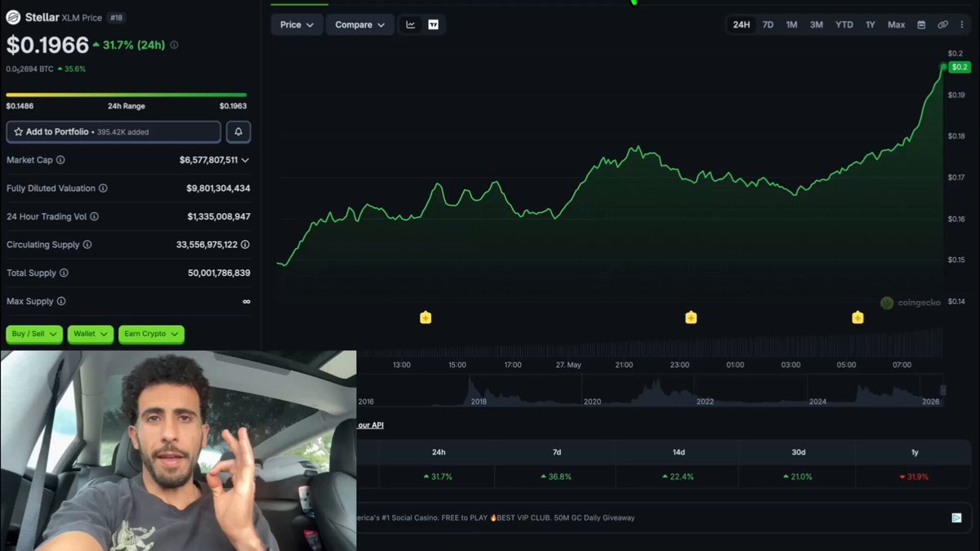Open the 'our API' link
Screen dimensions: 980x551
click(370, 425)
